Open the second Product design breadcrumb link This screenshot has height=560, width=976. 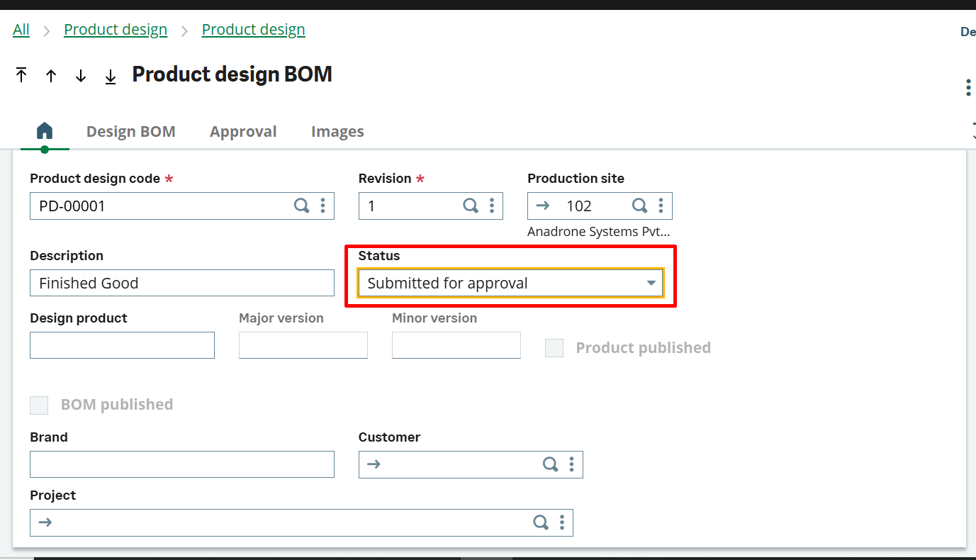[x=254, y=30]
